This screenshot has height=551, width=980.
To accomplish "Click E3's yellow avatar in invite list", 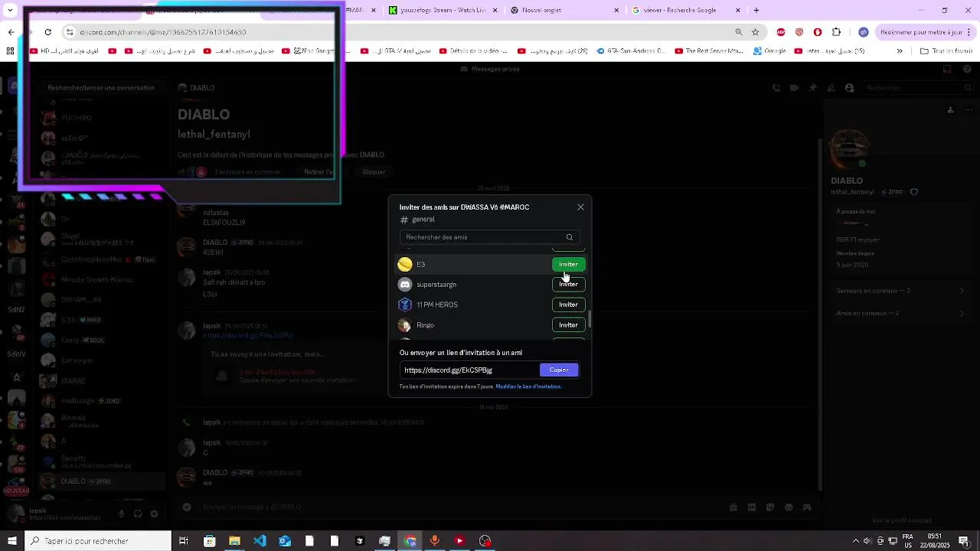I will point(405,265).
